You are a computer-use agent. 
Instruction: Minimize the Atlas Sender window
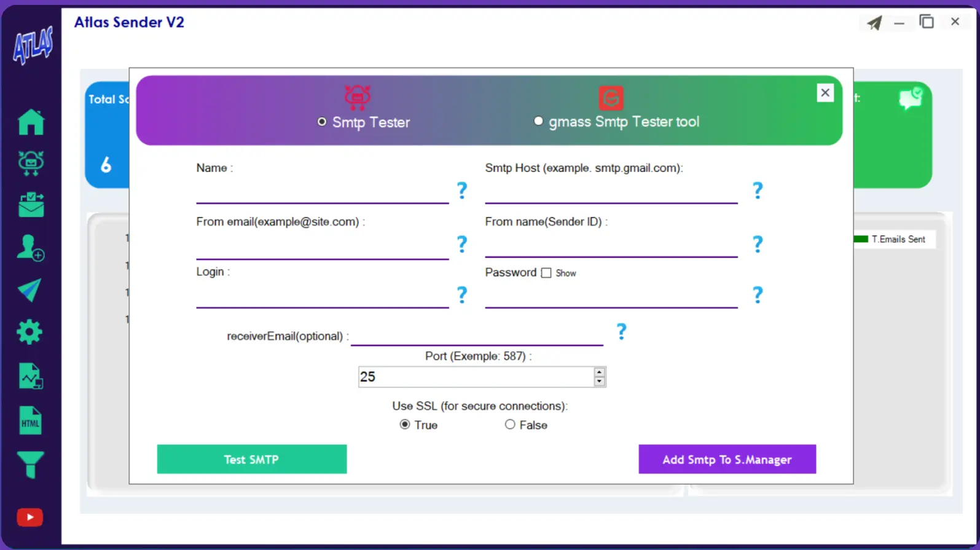point(900,23)
